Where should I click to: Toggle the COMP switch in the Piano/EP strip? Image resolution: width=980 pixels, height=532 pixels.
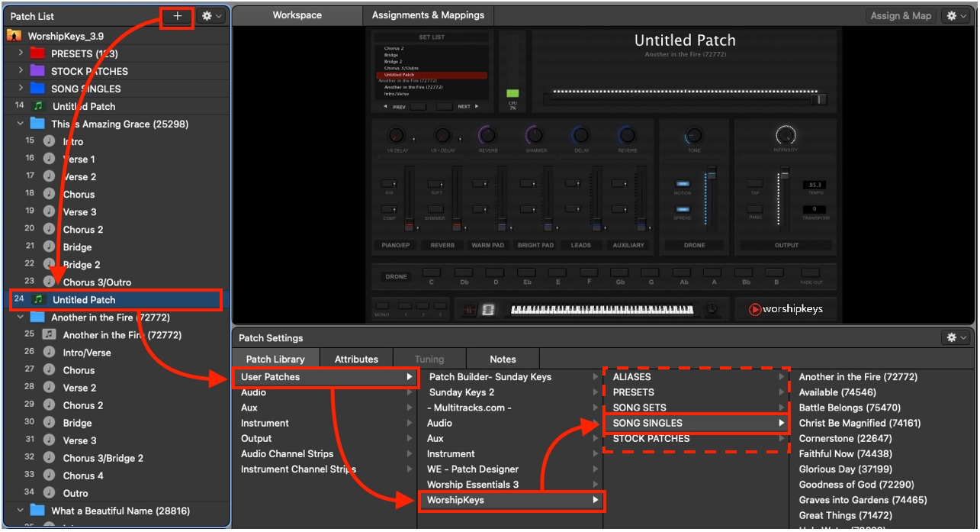click(390, 209)
